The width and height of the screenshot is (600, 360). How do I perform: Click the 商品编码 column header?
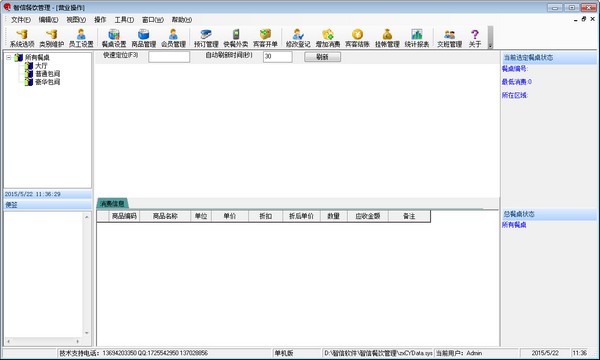coord(124,216)
